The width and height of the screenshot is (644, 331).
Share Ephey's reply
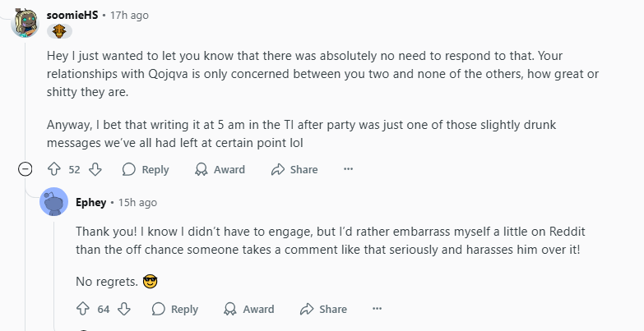323,309
